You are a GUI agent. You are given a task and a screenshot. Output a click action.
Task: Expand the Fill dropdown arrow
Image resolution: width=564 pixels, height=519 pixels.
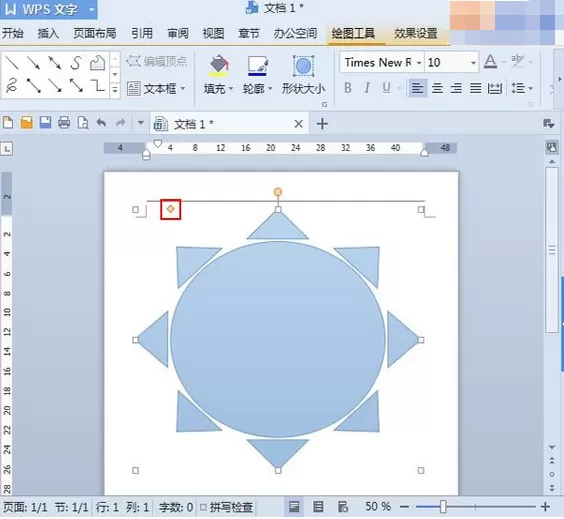[x=231, y=88]
